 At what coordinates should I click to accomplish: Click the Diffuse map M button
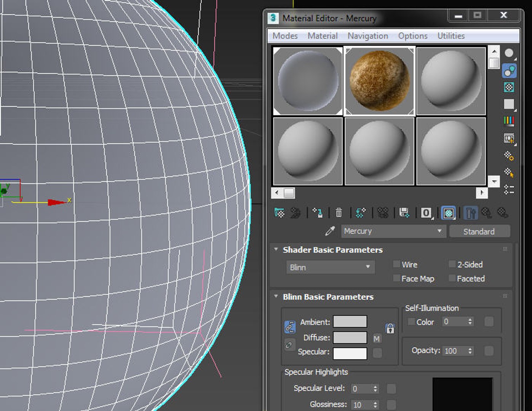pos(377,338)
